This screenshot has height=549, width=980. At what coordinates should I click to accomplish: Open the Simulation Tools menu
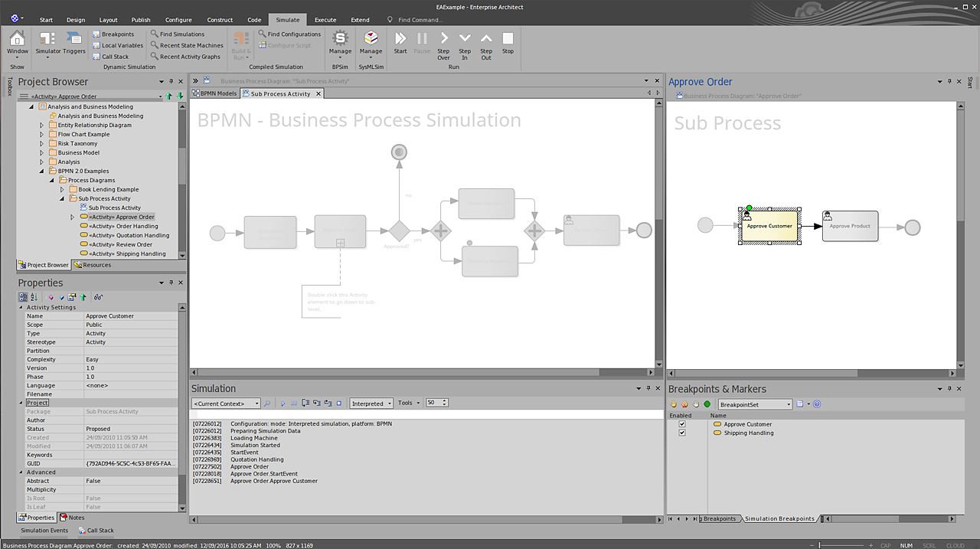(x=408, y=403)
